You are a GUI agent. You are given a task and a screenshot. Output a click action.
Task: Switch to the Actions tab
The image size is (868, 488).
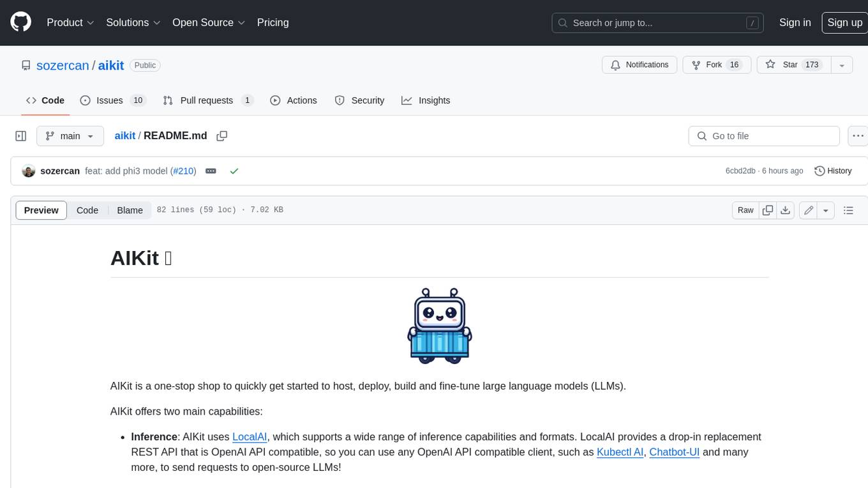pyautogui.click(x=294, y=100)
